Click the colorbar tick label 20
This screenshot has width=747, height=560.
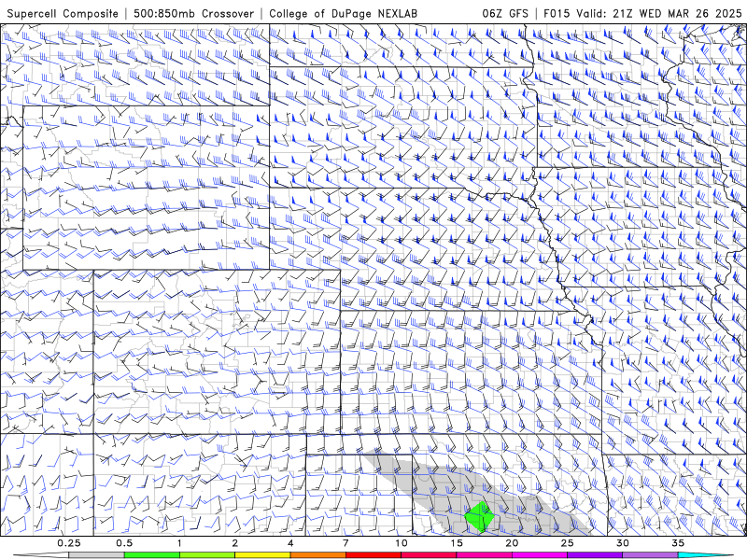click(512, 543)
